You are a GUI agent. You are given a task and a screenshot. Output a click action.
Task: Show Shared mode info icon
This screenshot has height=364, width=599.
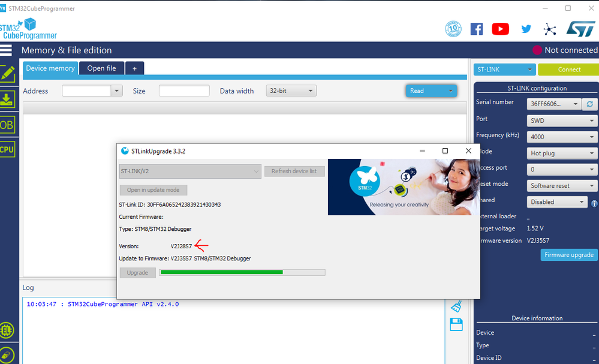click(594, 203)
